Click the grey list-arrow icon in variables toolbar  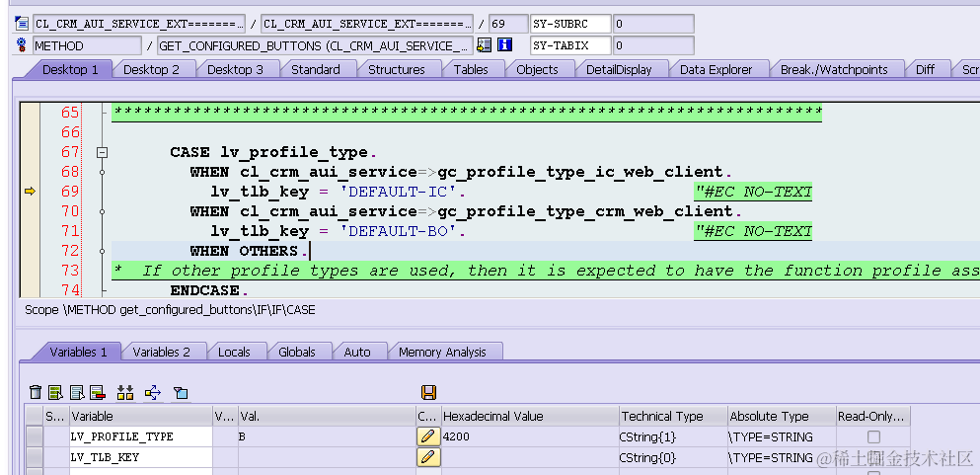[77, 392]
